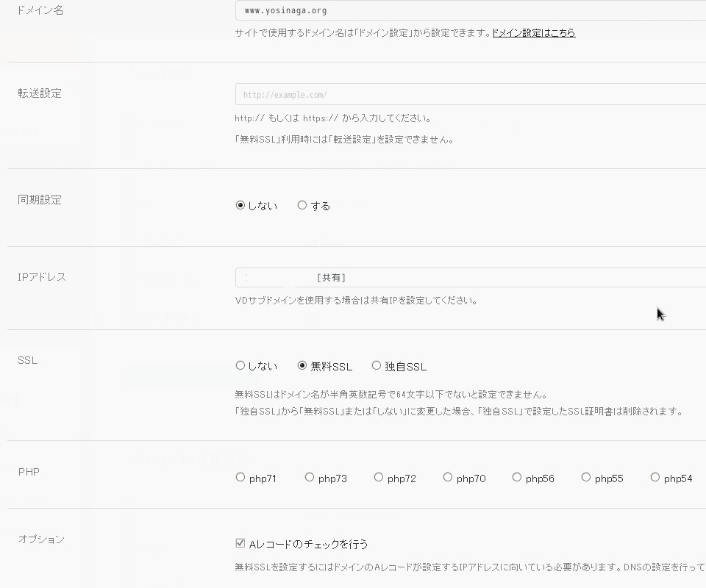This screenshot has height=588, width=706.
Task: Select する for 同期設定
Action: 302,206
